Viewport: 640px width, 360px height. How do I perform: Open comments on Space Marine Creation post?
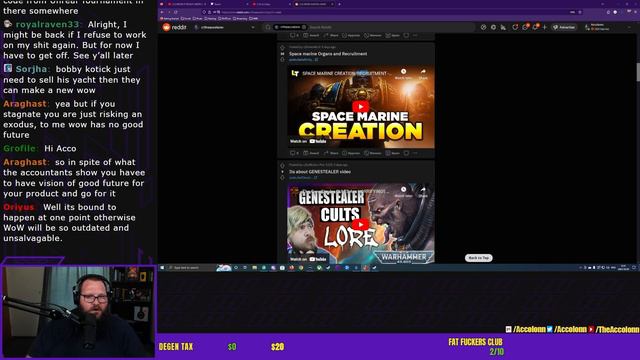pos(294,153)
